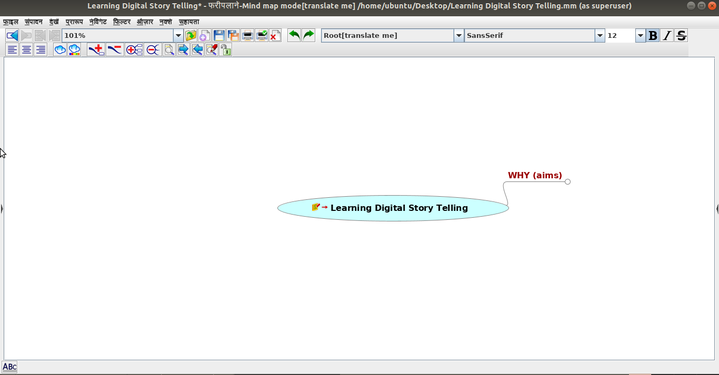The height and width of the screenshot is (375, 719).
Task: Open the SansSerif font dropdown
Action: (x=599, y=35)
